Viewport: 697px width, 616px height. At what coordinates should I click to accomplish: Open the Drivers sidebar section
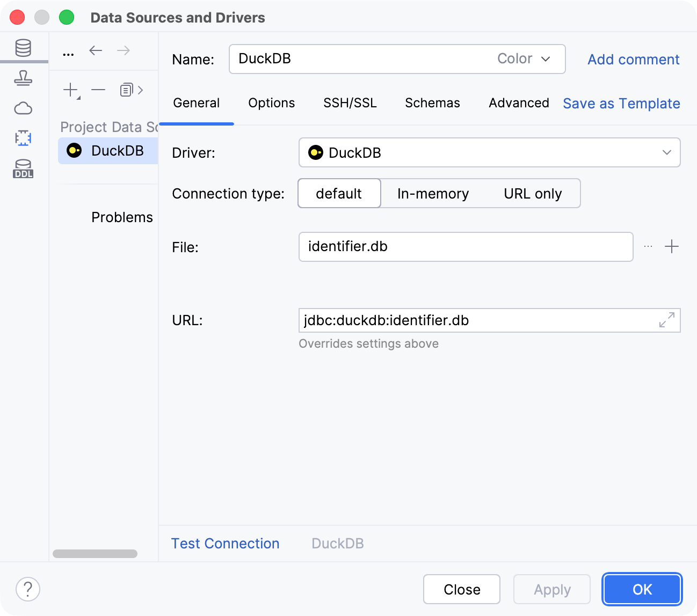(23, 78)
